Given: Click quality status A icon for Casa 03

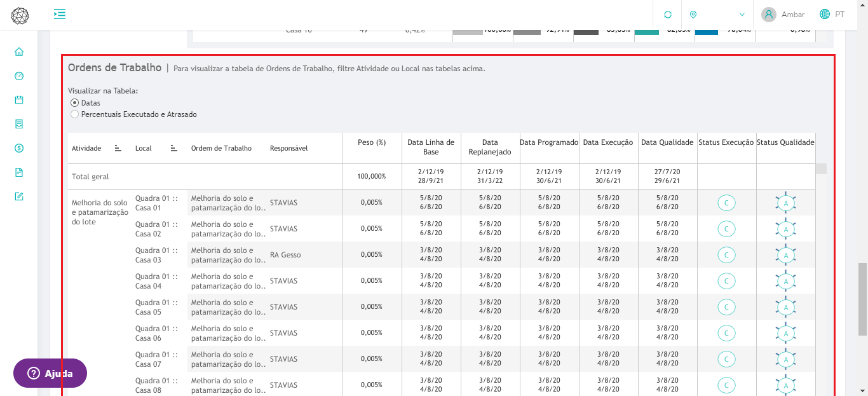Looking at the screenshot, I should (786, 256).
